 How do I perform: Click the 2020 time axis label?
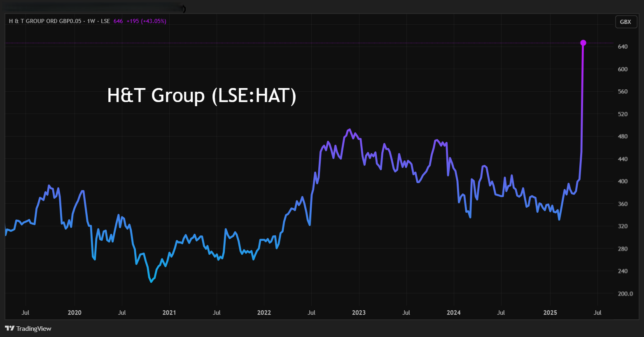[75, 312]
